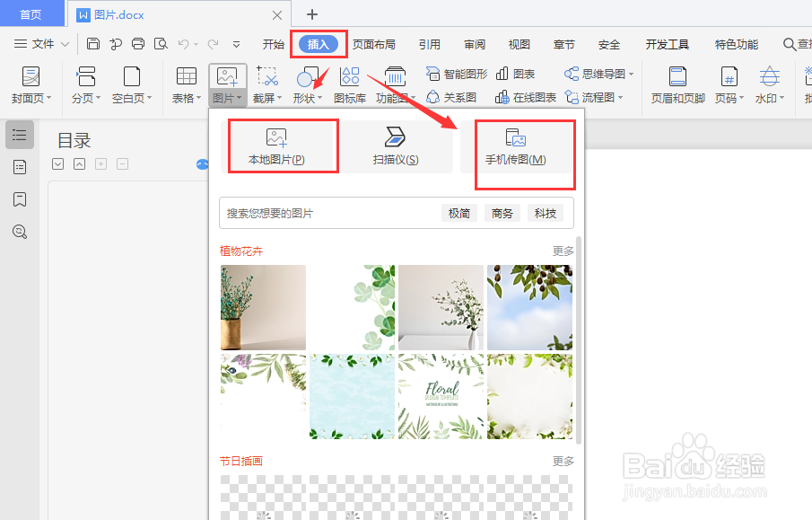Screen dimensions: 812x520
Task: Open the 图标库 icon library
Action: [x=349, y=84]
